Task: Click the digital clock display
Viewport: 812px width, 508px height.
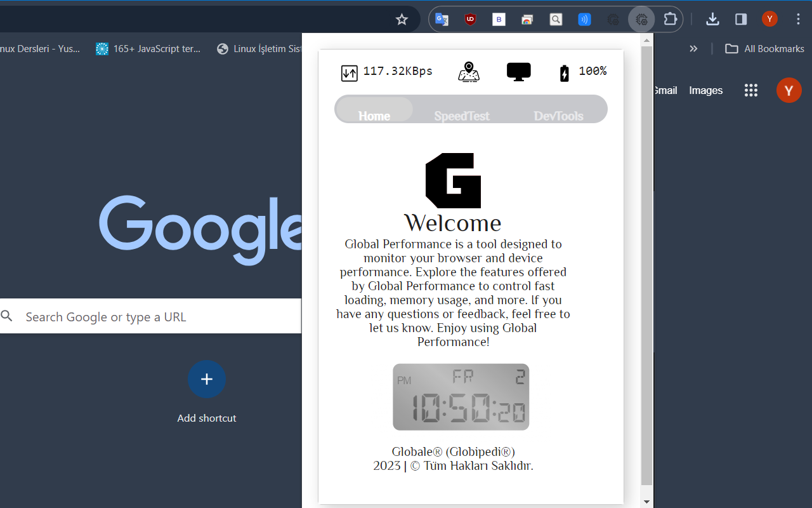Action: 461,396
